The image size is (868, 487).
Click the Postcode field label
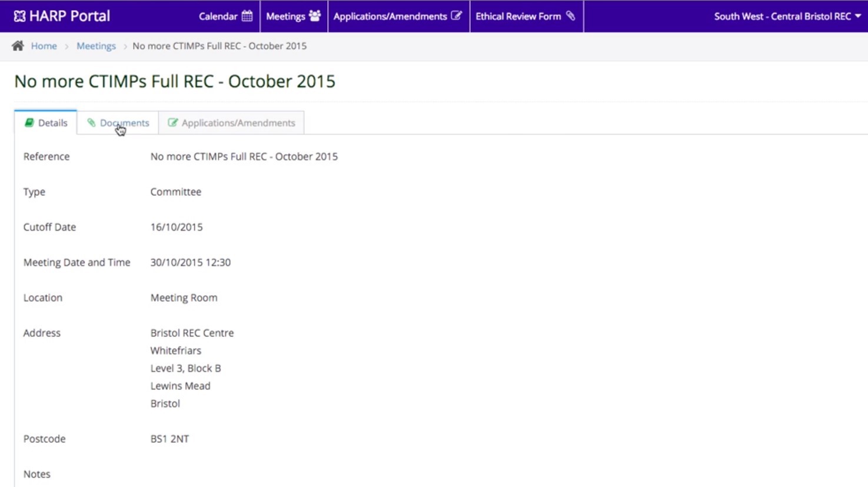[x=45, y=439]
